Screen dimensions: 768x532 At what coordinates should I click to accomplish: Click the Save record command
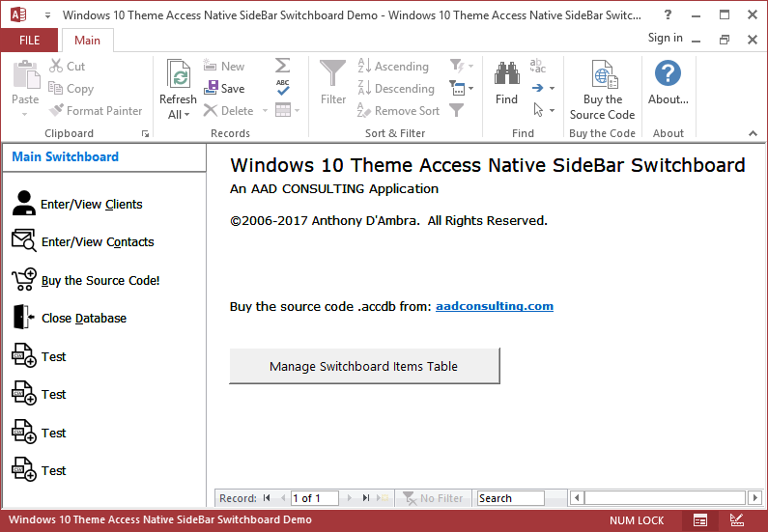pyautogui.click(x=224, y=89)
